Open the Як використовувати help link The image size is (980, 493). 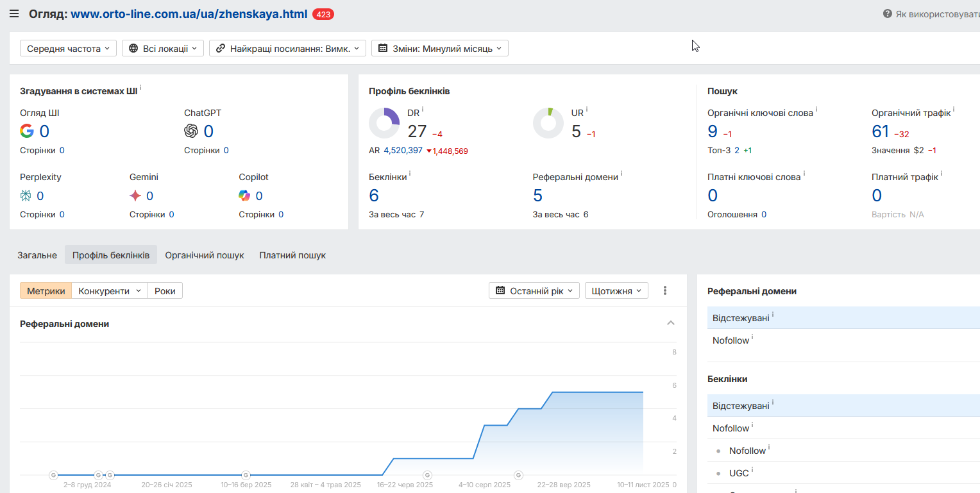tap(932, 14)
